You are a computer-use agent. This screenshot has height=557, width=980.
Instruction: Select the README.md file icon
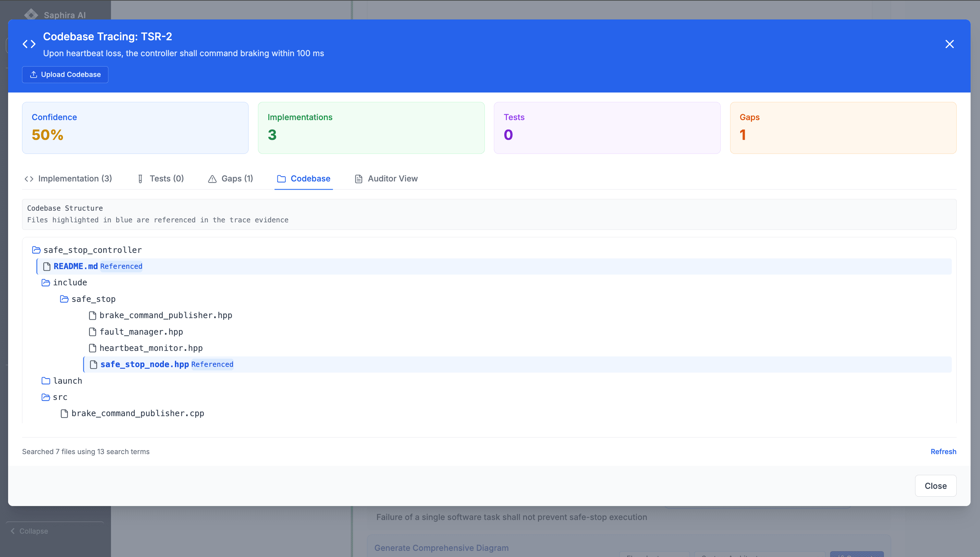point(47,266)
